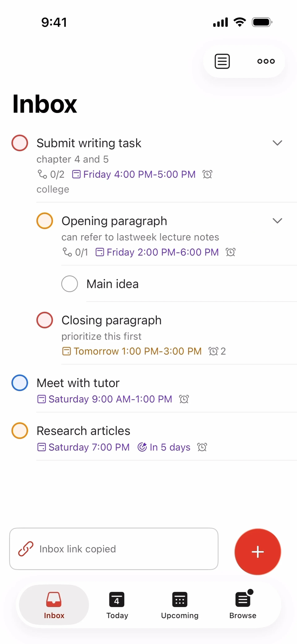Screen dimensions: 297x644
Task: Mark Submit writing task as complete
Action: coord(20,143)
